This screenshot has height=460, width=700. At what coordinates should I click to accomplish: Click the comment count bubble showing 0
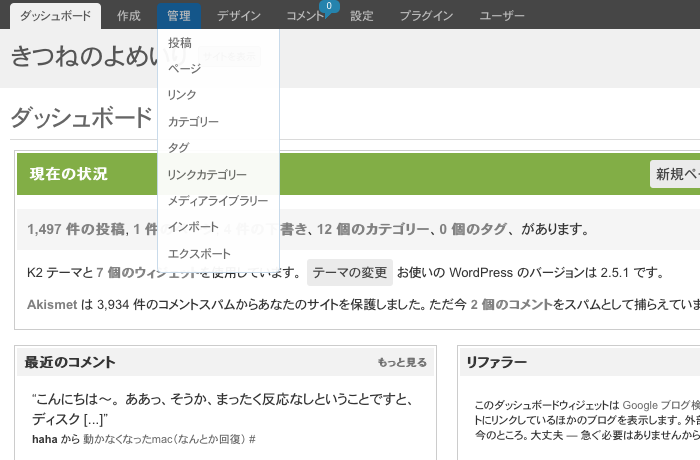click(x=327, y=7)
